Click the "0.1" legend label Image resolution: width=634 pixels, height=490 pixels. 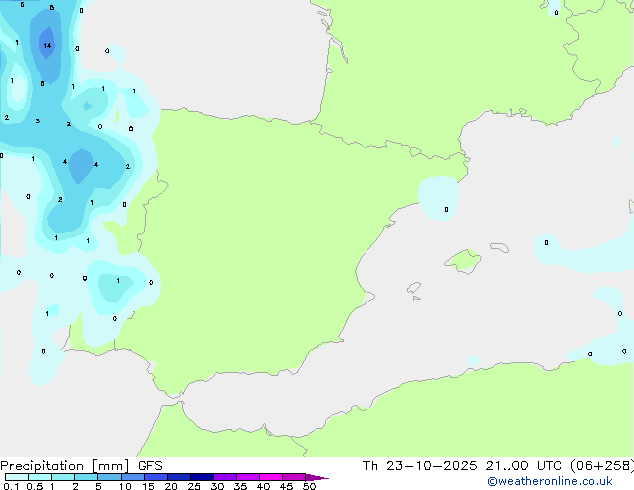11,486
